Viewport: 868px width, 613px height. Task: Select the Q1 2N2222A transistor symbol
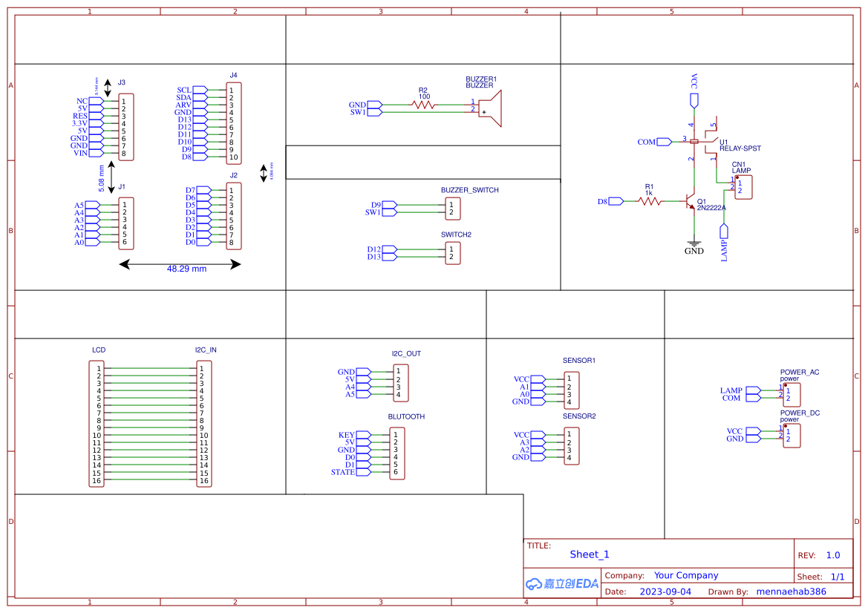click(x=690, y=201)
